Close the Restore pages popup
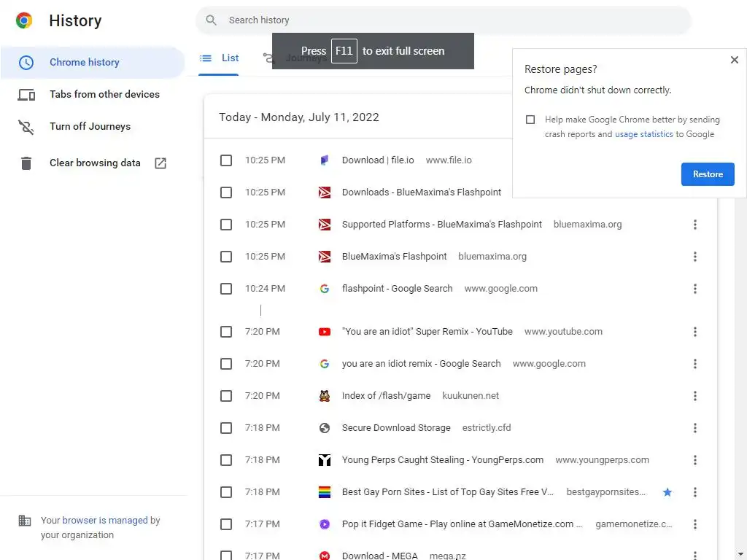Screen dimensions: 747x560 (735, 60)
